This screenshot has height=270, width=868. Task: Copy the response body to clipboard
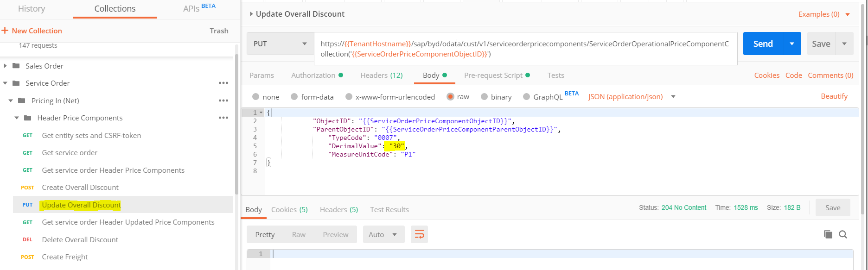tap(828, 234)
